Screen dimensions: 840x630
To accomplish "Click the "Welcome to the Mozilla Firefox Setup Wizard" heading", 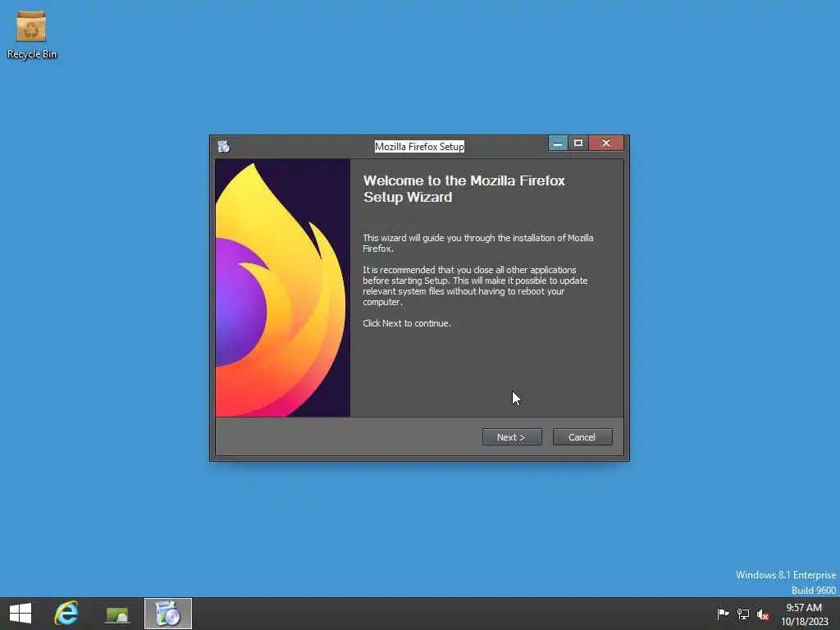I will tap(464, 189).
